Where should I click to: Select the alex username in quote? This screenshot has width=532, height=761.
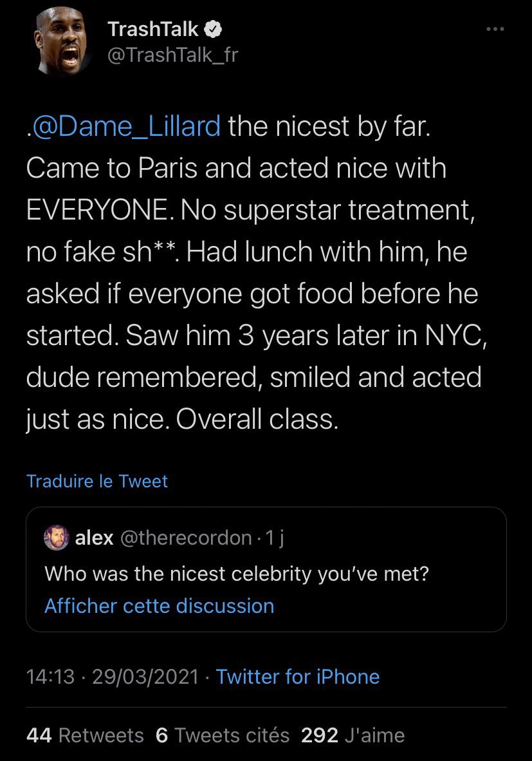pyautogui.click(x=95, y=538)
